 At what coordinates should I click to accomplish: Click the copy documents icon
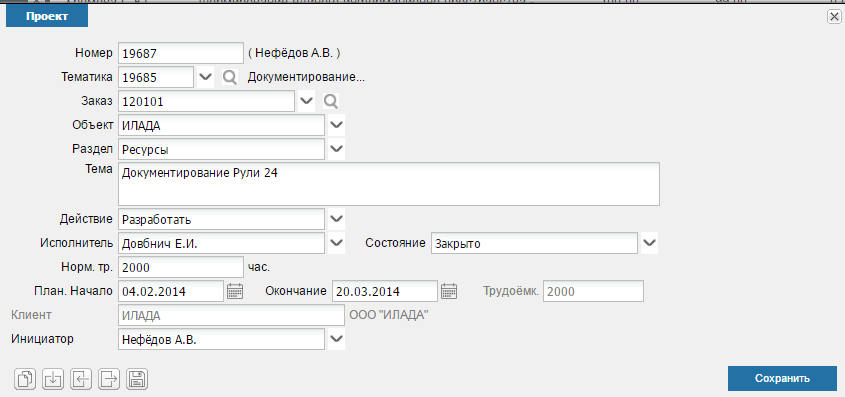25,379
